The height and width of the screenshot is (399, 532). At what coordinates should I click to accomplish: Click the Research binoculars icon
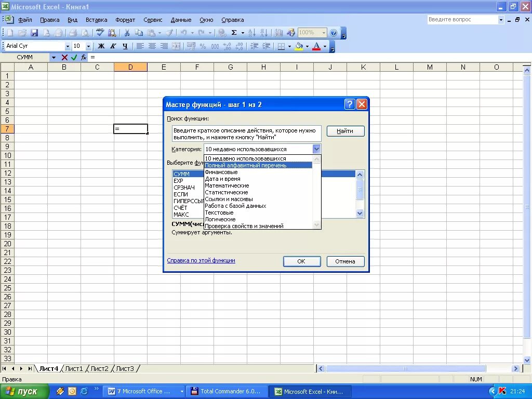112,33
